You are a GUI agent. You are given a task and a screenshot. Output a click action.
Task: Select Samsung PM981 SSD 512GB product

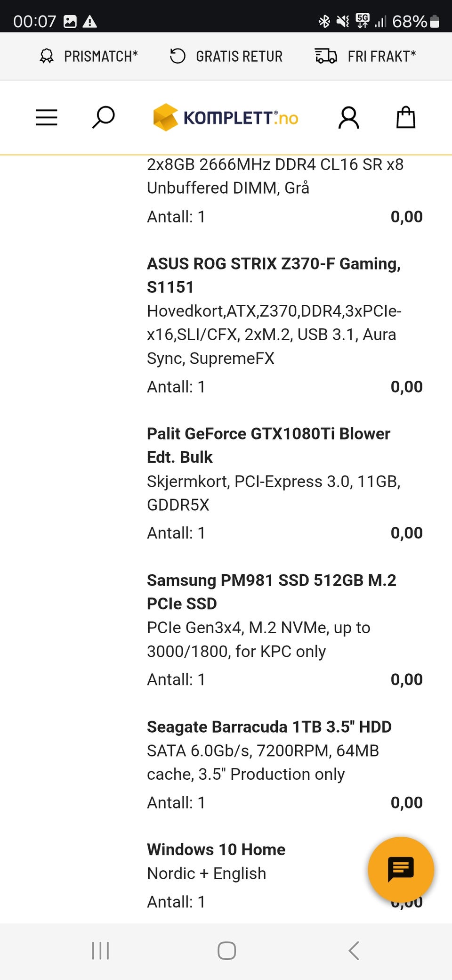(x=271, y=592)
